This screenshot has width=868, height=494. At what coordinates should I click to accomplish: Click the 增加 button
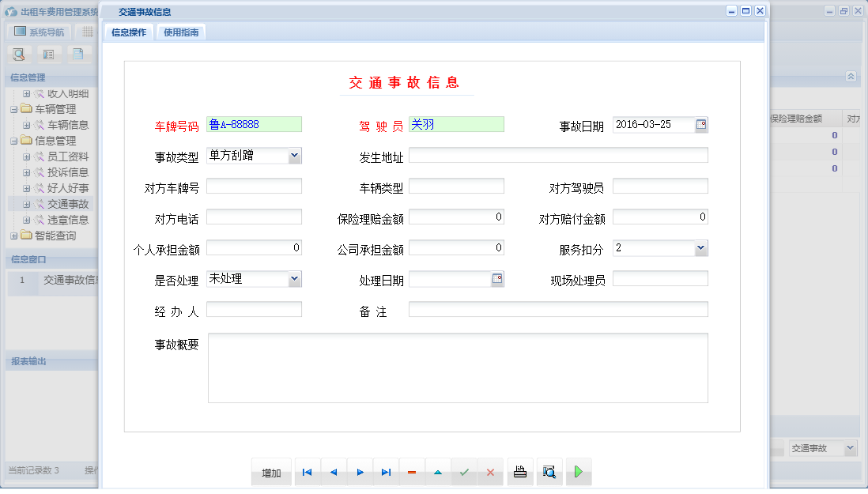(271, 473)
